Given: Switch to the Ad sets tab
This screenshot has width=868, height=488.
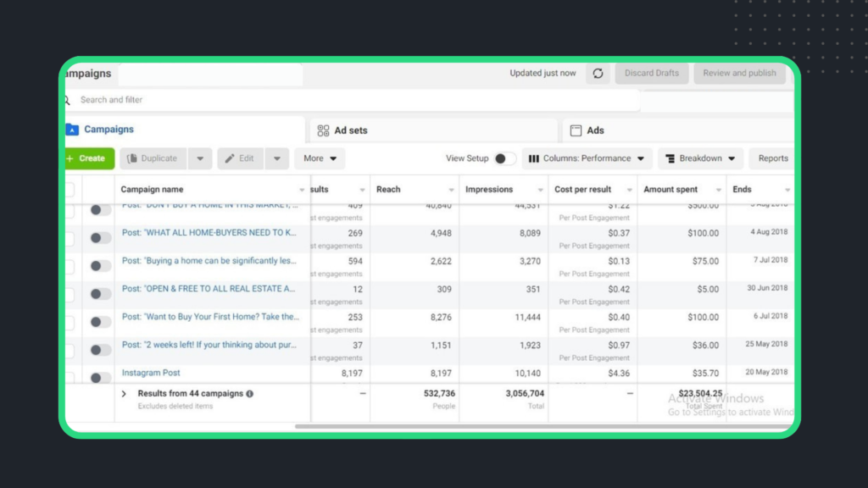Looking at the screenshot, I should (349, 130).
